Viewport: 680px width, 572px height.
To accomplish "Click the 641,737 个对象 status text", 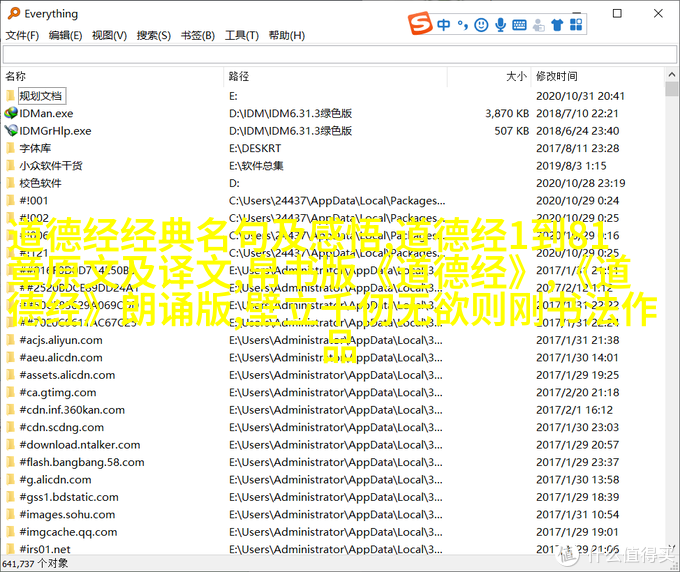I will pyautogui.click(x=35, y=563).
